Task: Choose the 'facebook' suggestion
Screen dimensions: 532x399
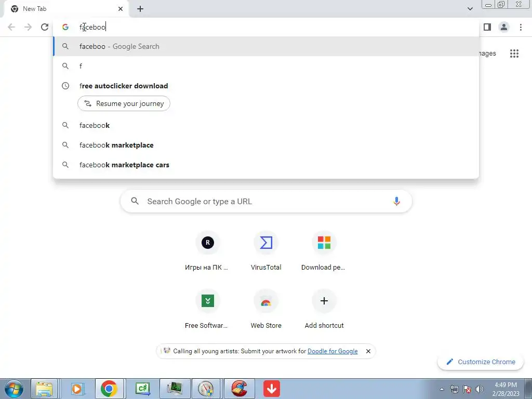Action: (266, 125)
